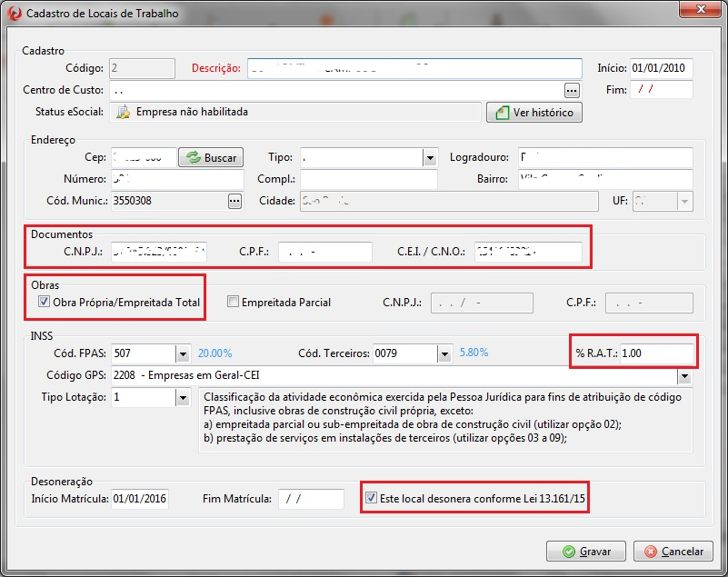Screen dimensions: 728x577
Task: Click the 20.00% FPAS rate text
Action: (215, 353)
